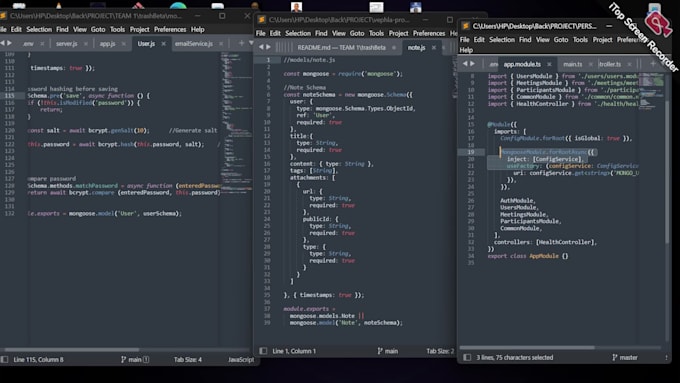Image resolution: width=680 pixels, height=383 pixels.
Task: Go to the previous tab with the left arrow in the app.module.ts window
Action: [x=465, y=63]
